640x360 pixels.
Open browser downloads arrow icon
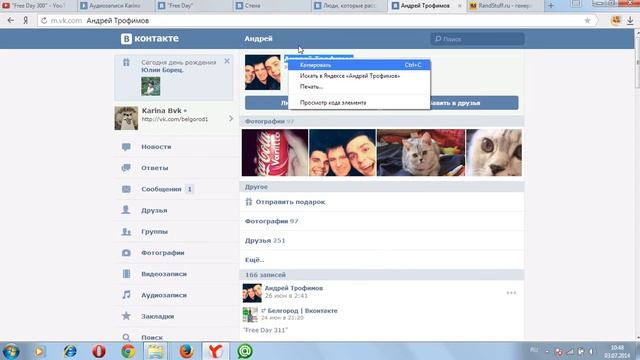click(630, 21)
